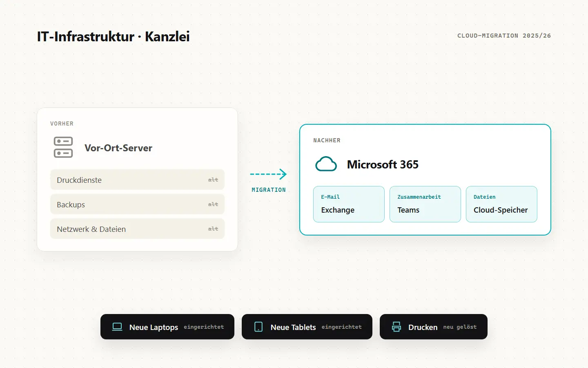Screen dimensions: 588x368
Task: Open the Teams Zusammenarbeit card
Action: (425, 204)
